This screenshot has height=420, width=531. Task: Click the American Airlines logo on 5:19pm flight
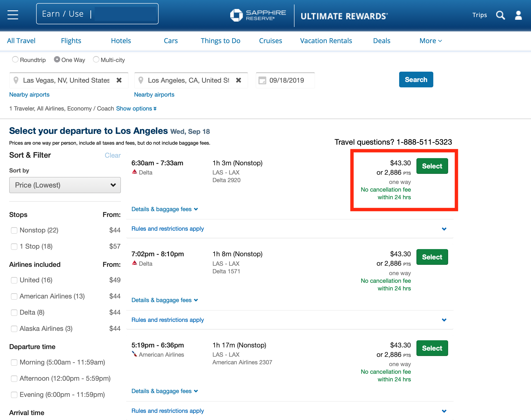[x=134, y=354]
